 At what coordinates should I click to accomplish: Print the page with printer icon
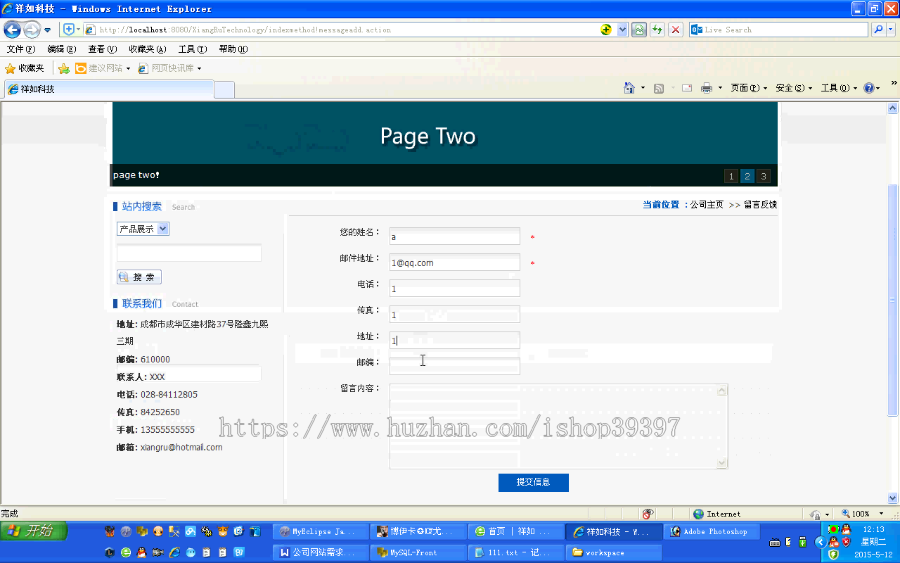tap(707, 88)
